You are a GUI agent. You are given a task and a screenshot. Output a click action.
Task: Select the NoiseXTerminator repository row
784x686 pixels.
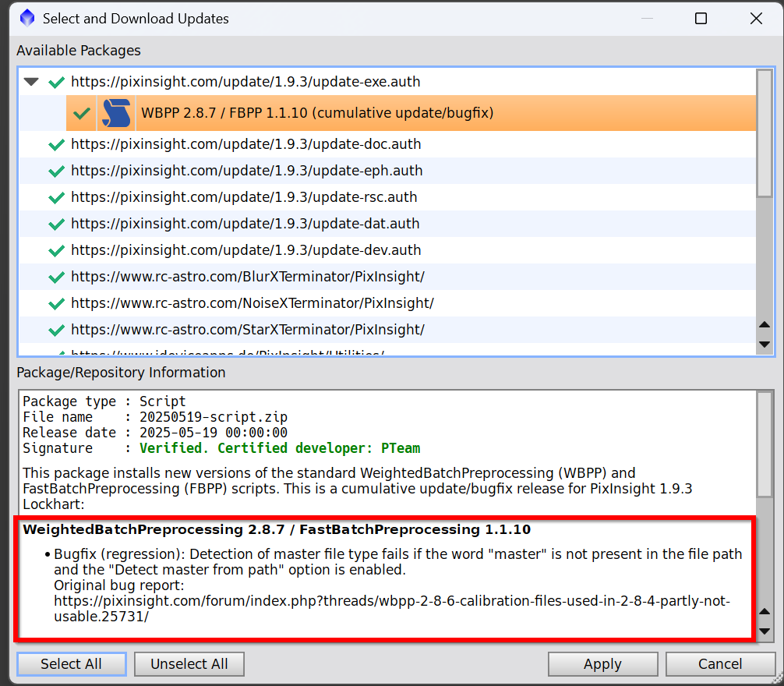tap(387, 303)
